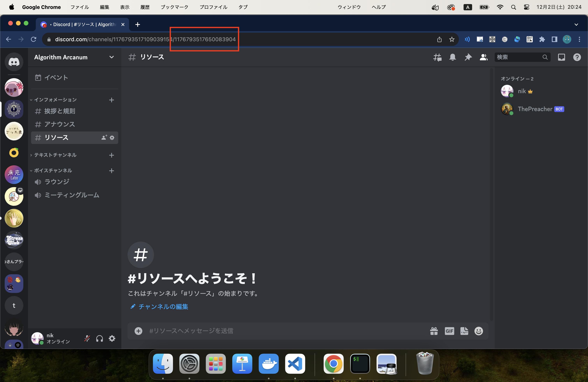
Task: Open pinned messages in the channel header
Action: click(468, 57)
